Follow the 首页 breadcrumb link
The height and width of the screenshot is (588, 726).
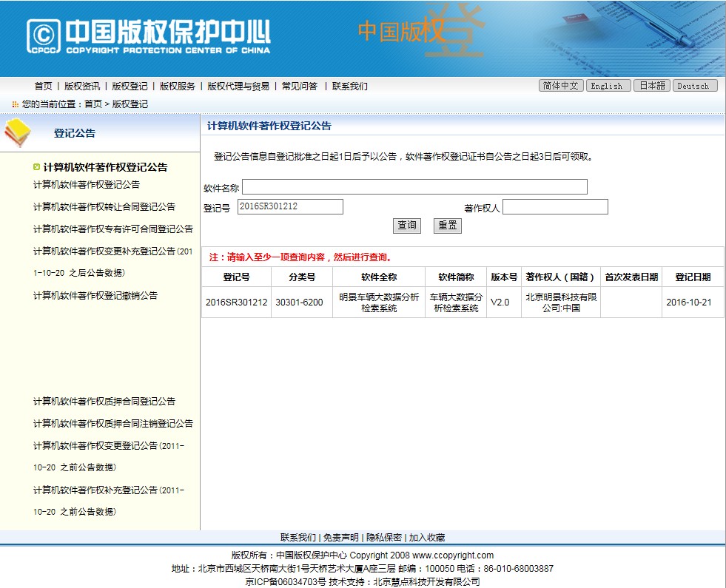pos(93,104)
